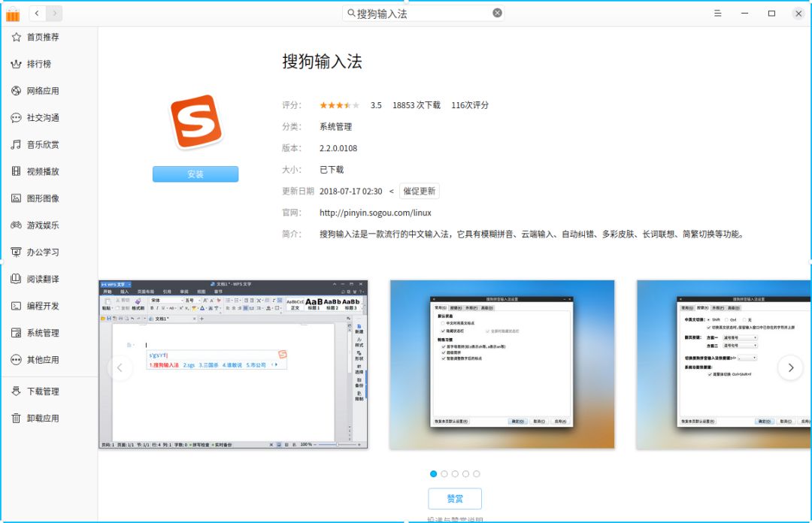The image size is (812, 523).
Task: Click the crown icon for 排行榜
Action: [x=16, y=64]
